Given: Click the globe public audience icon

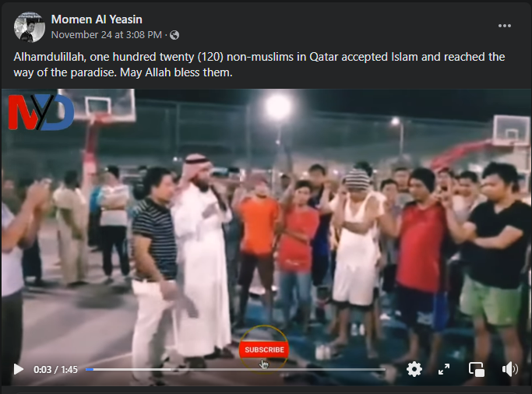Looking at the screenshot, I should (x=174, y=35).
